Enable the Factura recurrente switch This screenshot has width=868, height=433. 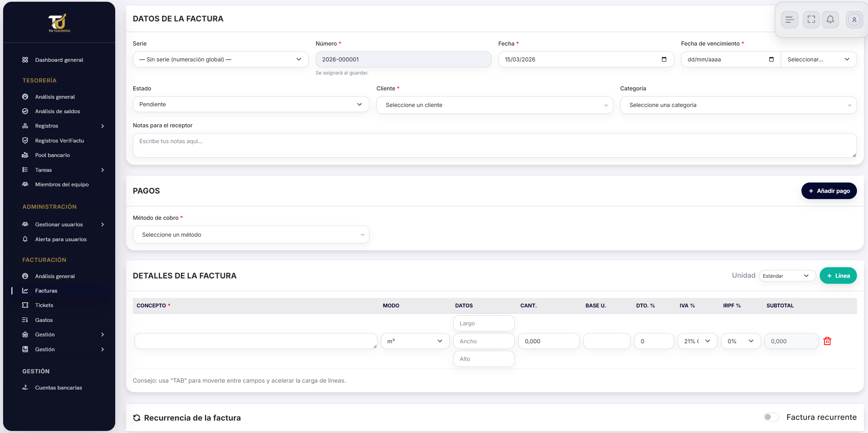(771, 417)
